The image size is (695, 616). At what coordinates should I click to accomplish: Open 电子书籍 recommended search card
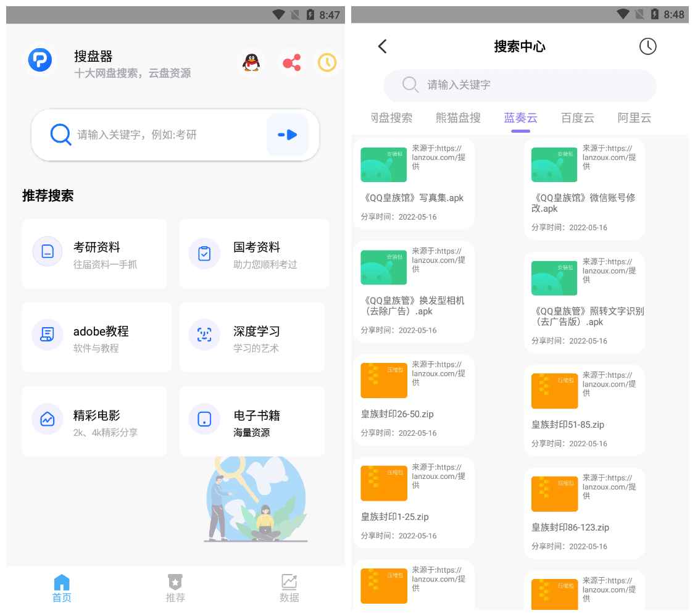252,422
